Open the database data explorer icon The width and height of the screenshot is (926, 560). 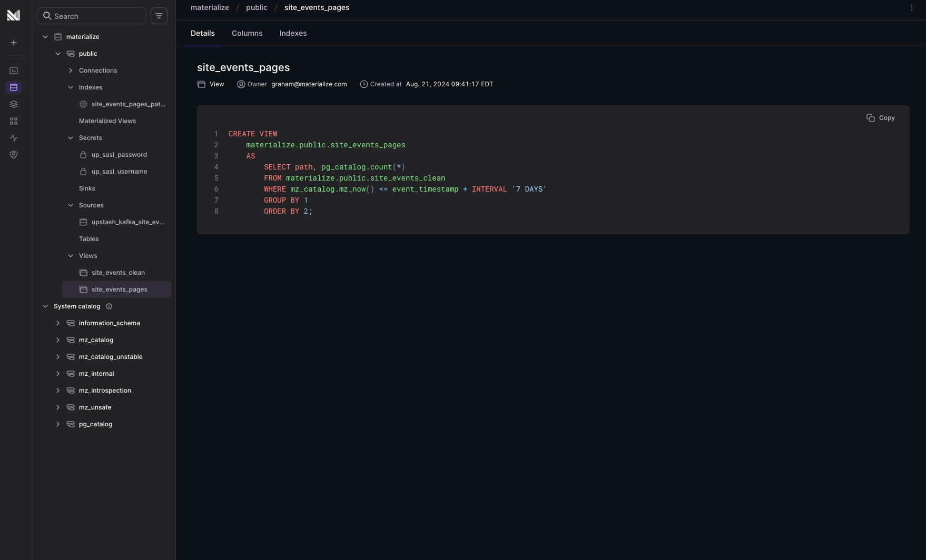[x=14, y=87]
